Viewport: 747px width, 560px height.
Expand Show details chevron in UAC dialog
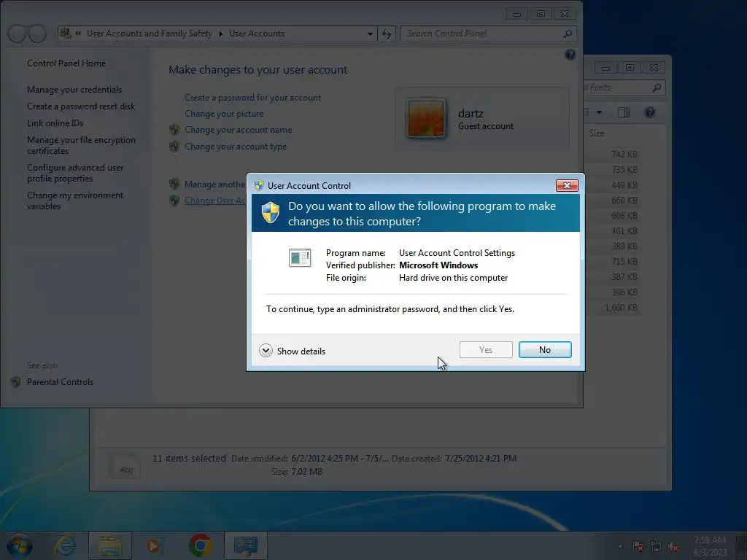pos(266,351)
